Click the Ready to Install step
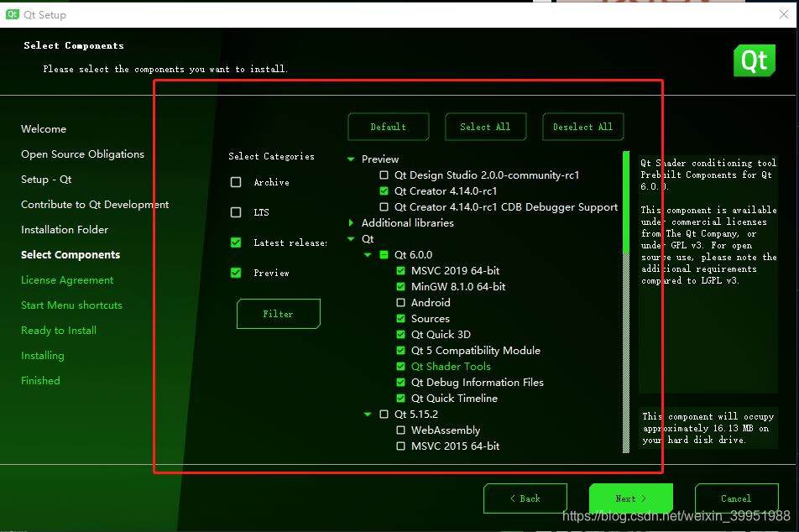The height and width of the screenshot is (532, 799). (59, 331)
